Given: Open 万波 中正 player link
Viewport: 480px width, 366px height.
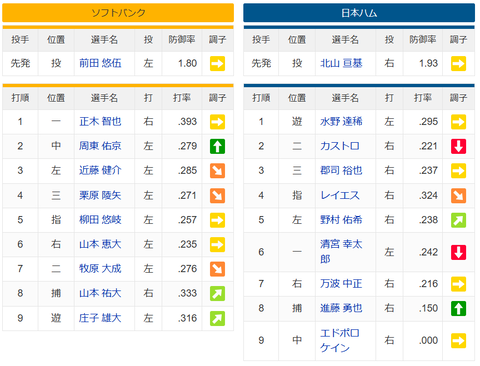Looking at the screenshot, I should point(341,284).
